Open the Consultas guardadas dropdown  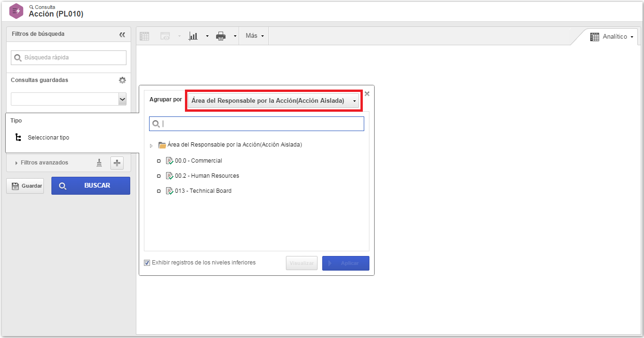[x=68, y=99]
